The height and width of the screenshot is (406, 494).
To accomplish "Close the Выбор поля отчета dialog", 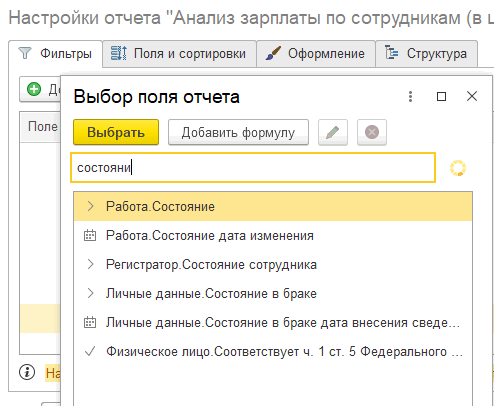I will coord(472,96).
